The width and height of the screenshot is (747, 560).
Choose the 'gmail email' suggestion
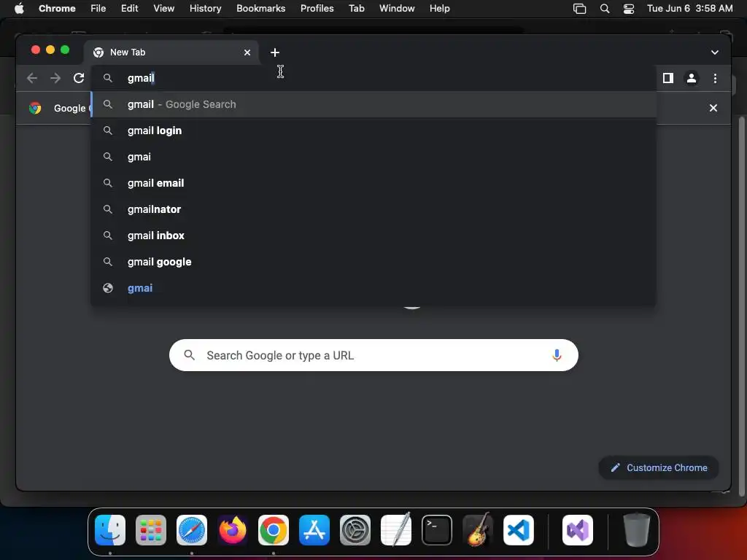pyautogui.click(x=374, y=183)
